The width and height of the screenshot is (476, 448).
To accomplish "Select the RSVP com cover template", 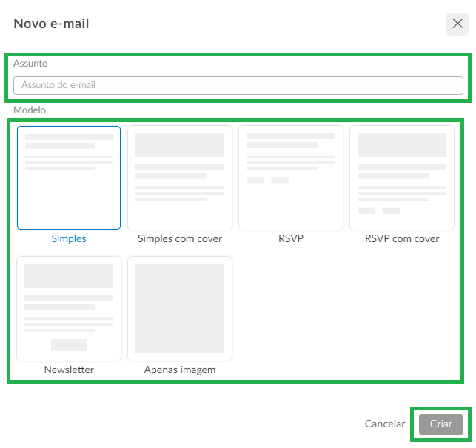I will (402, 178).
